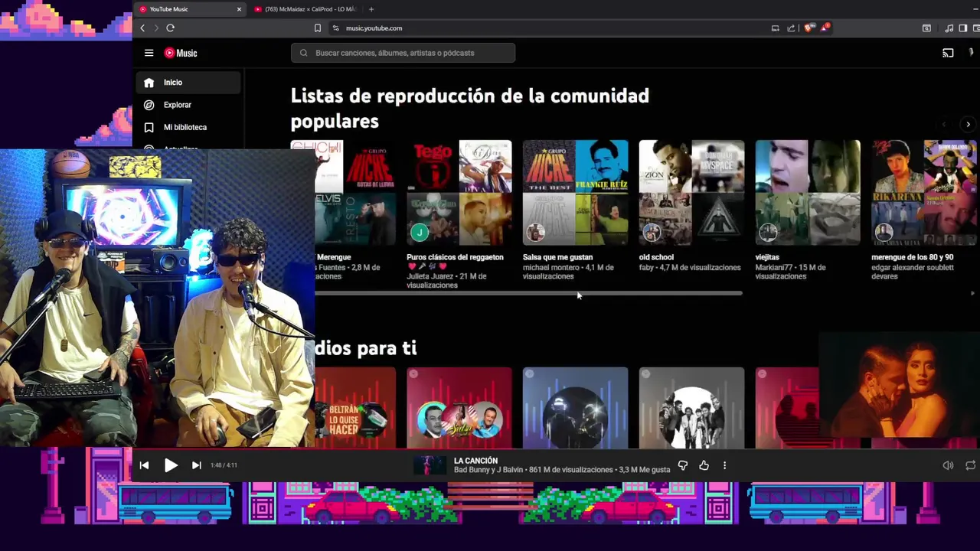Open the Beltrán Lo Quise Hacer radio card
980x551 pixels.
point(356,408)
